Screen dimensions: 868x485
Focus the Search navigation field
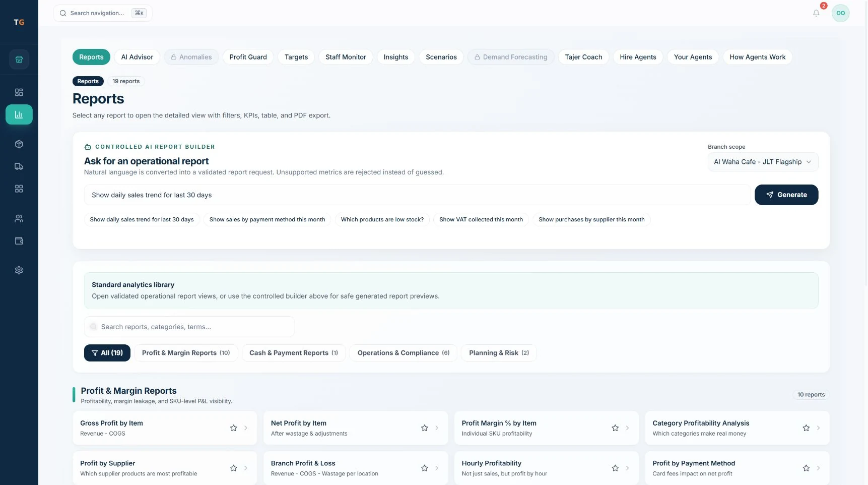coord(103,13)
